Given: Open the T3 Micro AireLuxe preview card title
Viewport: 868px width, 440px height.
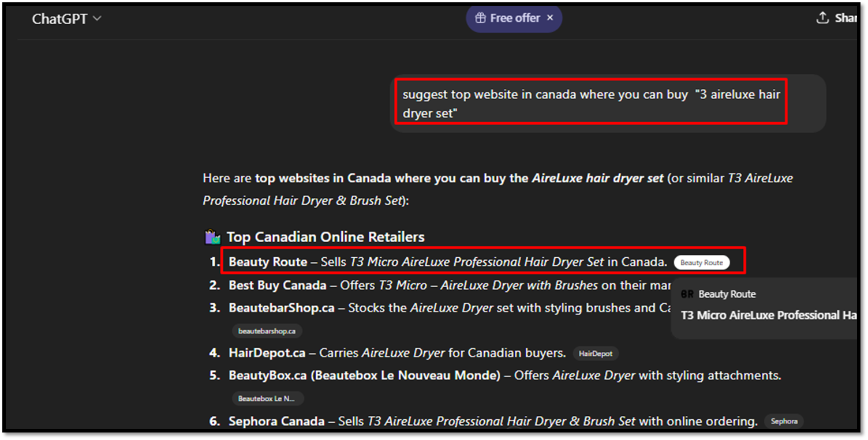Looking at the screenshot, I should (x=768, y=315).
